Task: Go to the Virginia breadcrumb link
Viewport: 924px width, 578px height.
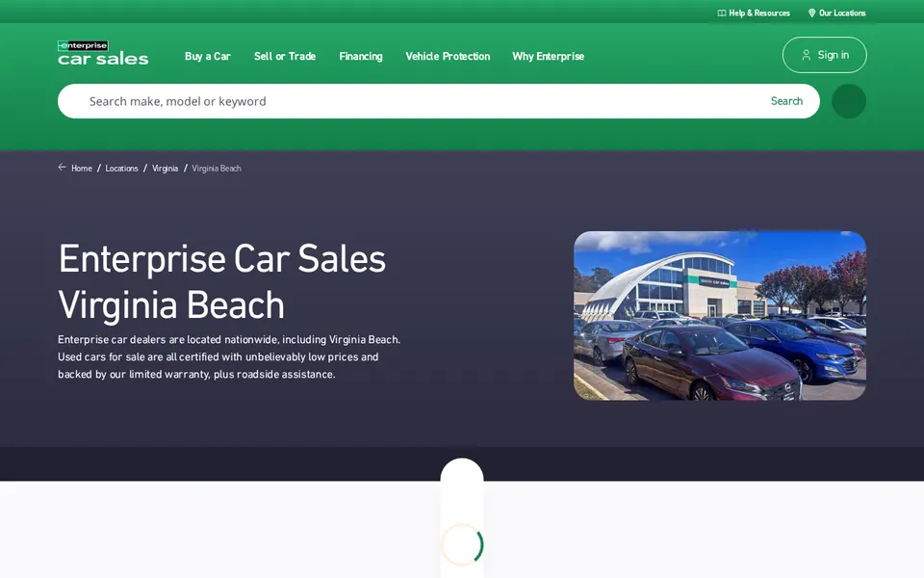Action: point(165,168)
